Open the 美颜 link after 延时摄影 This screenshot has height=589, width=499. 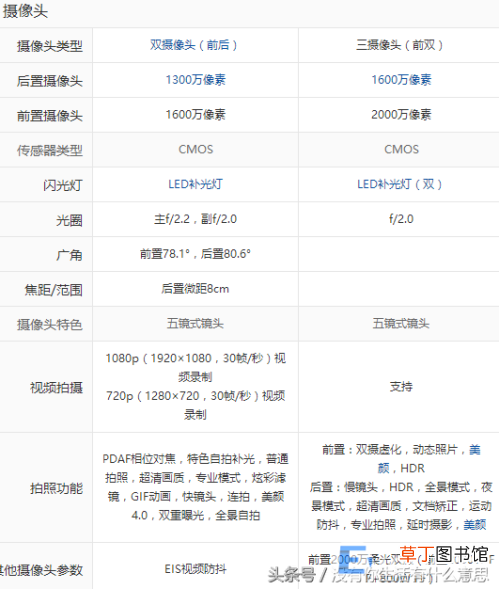pos(475,524)
